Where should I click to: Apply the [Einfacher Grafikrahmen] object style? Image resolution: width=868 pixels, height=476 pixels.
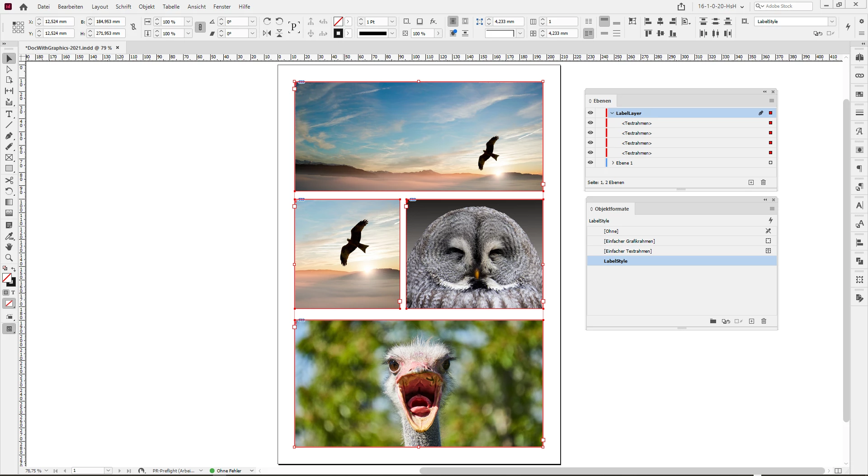pos(629,241)
